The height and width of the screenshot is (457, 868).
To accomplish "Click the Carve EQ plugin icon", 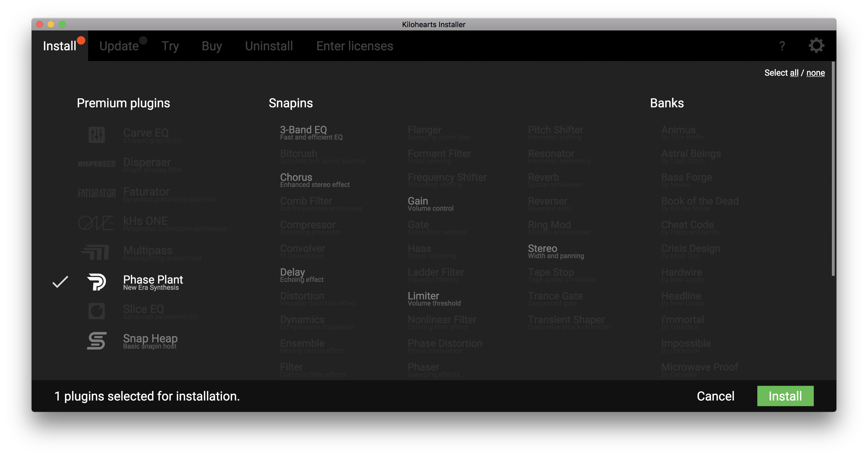I will pos(96,135).
